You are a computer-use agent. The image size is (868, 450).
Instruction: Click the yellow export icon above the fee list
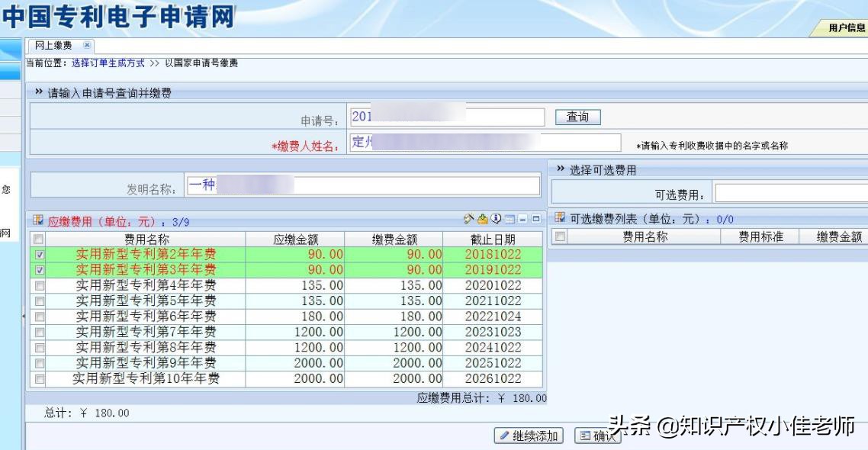click(x=482, y=217)
